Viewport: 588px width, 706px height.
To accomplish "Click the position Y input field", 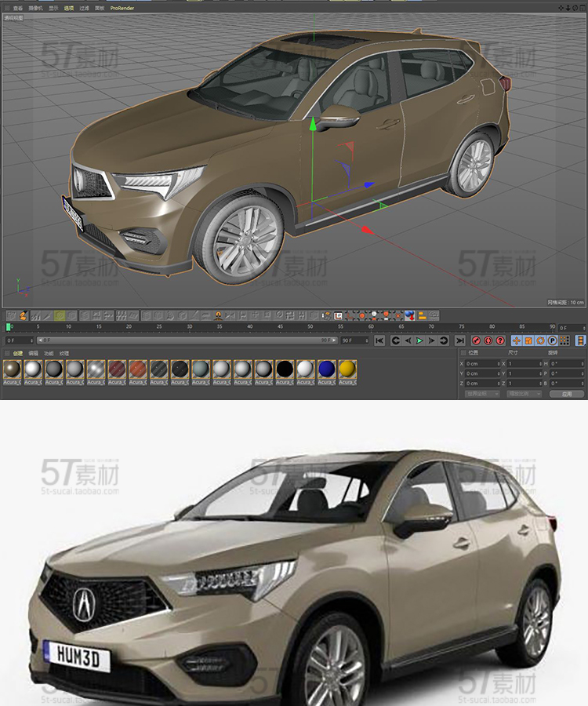I will coord(483,373).
